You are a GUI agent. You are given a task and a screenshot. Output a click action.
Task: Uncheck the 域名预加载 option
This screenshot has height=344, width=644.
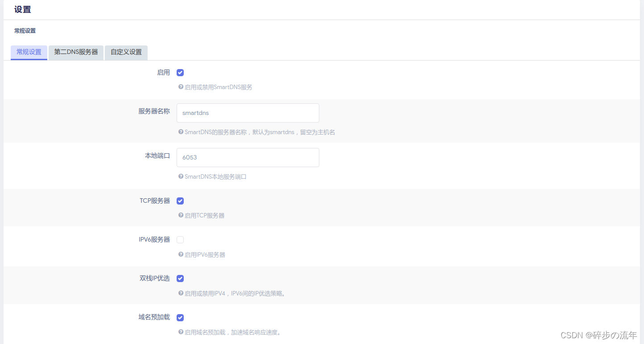click(x=180, y=317)
